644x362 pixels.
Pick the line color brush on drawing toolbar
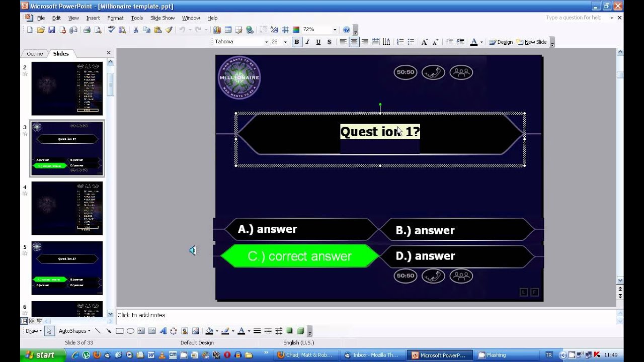(225, 331)
